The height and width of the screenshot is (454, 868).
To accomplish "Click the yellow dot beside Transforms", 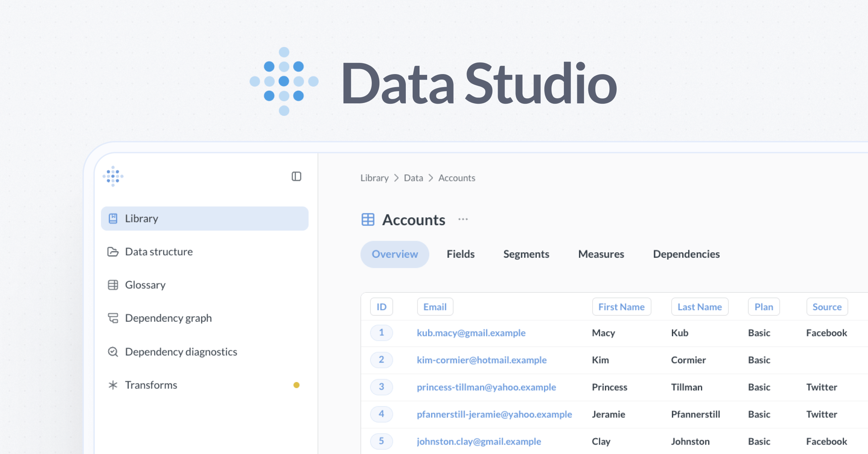I will click(x=296, y=385).
